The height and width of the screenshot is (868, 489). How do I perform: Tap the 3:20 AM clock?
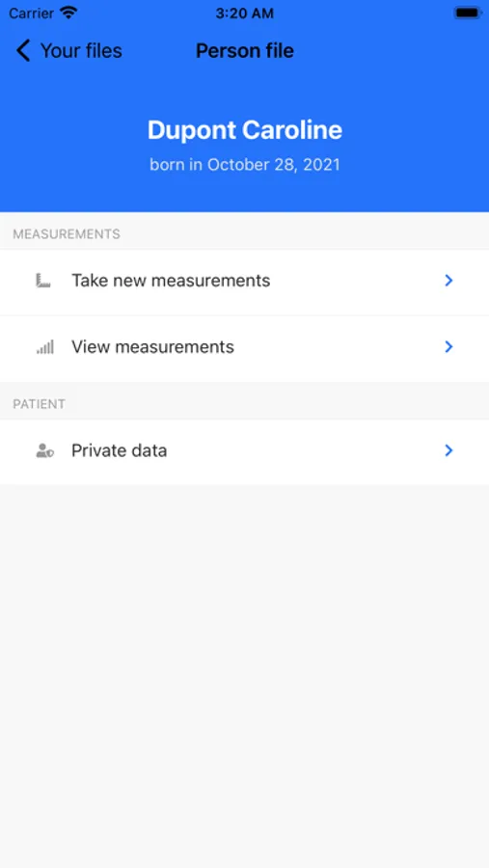click(244, 14)
